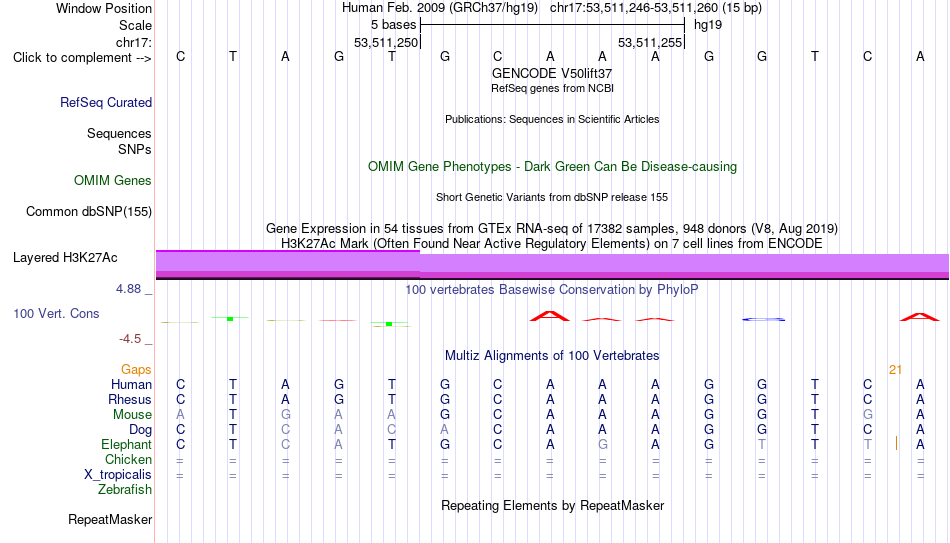Click the hg19 scale label
Image resolution: width=950 pixels, height=543 pixels.
pyautogui.click(x=708, y=25)
